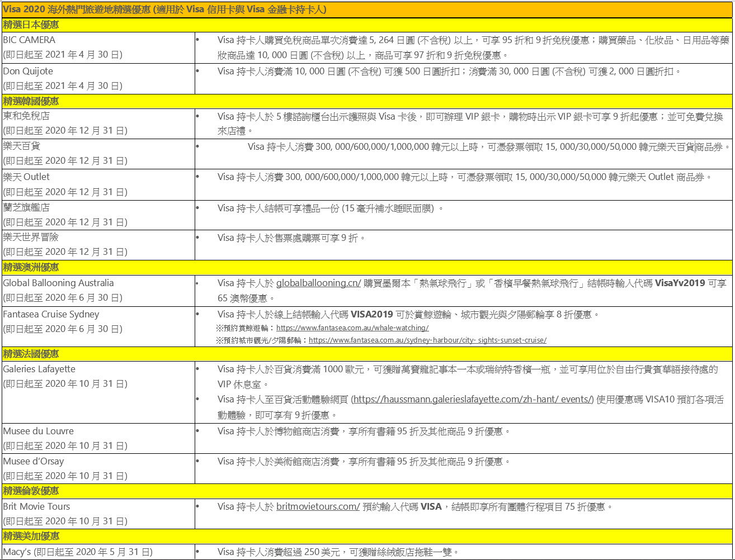Click the Brit Movie Tours 75折 offer text
The height and width of the screenshot is (560, 735).
click(x=415, y=506)
